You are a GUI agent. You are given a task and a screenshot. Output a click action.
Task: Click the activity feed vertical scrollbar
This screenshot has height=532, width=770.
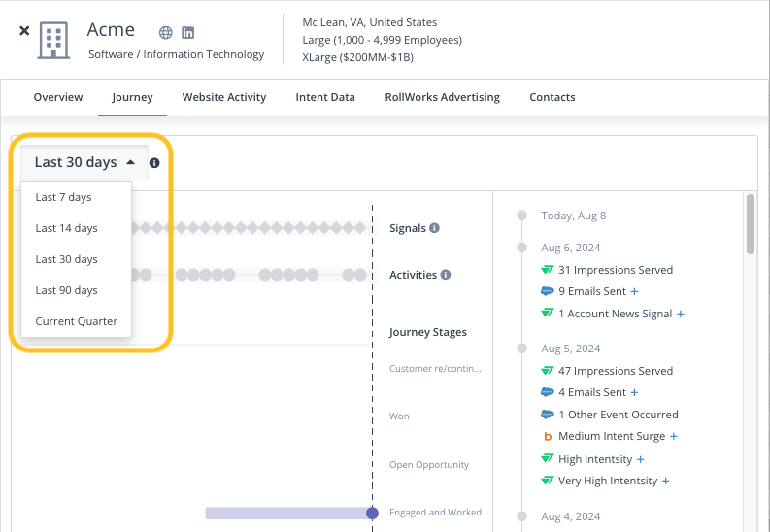click(750, 224)
